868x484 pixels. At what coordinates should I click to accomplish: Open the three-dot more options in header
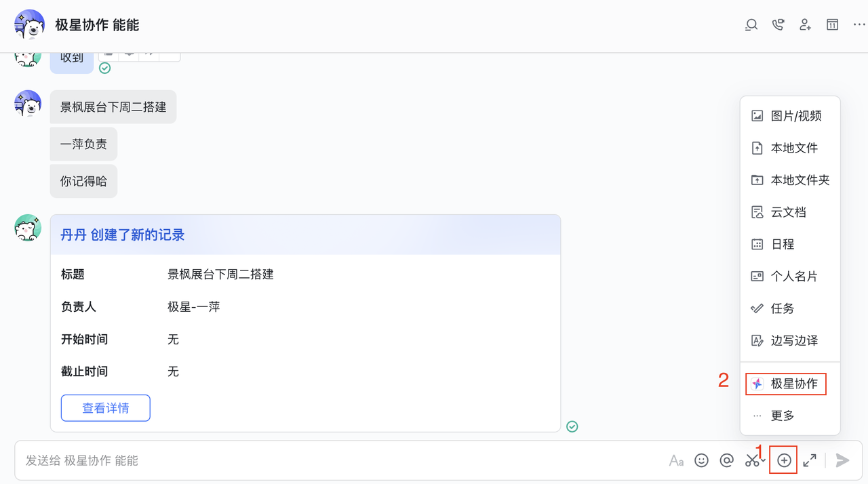pos(859,25)
